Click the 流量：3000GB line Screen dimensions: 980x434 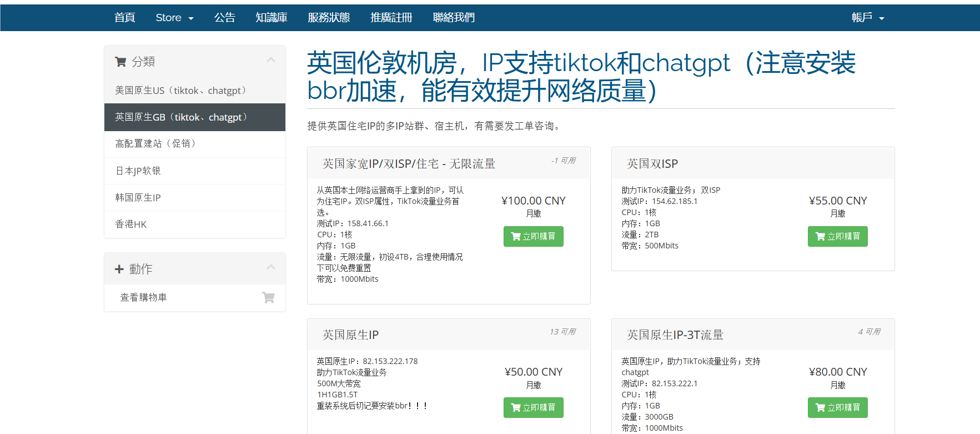coord(647,417)
